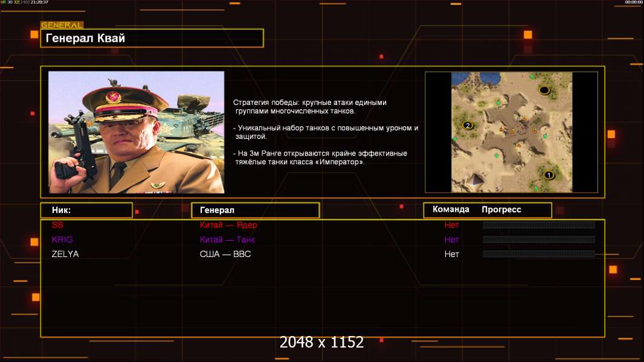Click 'Китай — Ядер' general entry
This screenshot has width=644, height=362.
pyautogui.click(x=228, y=224)
